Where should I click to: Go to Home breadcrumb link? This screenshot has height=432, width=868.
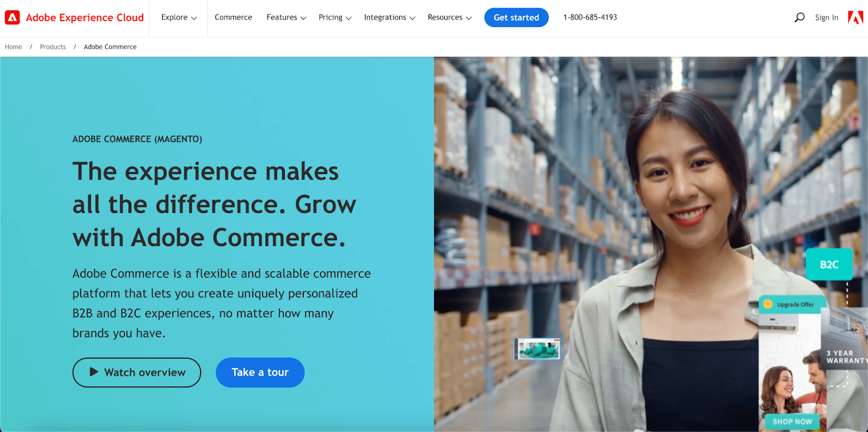tap(14, 47)
